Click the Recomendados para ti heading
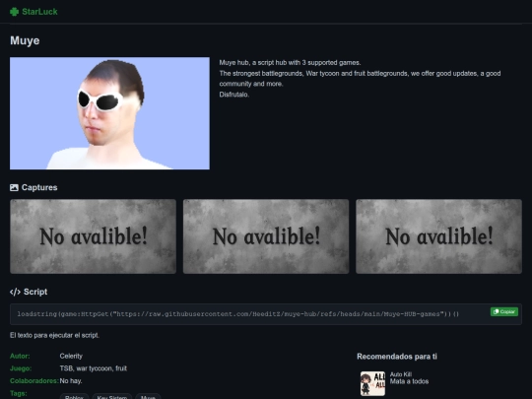Viewport: 532px width, 399px height. (397, 357)
